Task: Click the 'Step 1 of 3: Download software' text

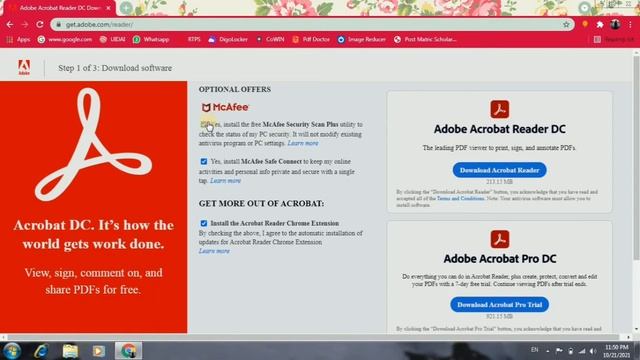Action: coord(115,68)
